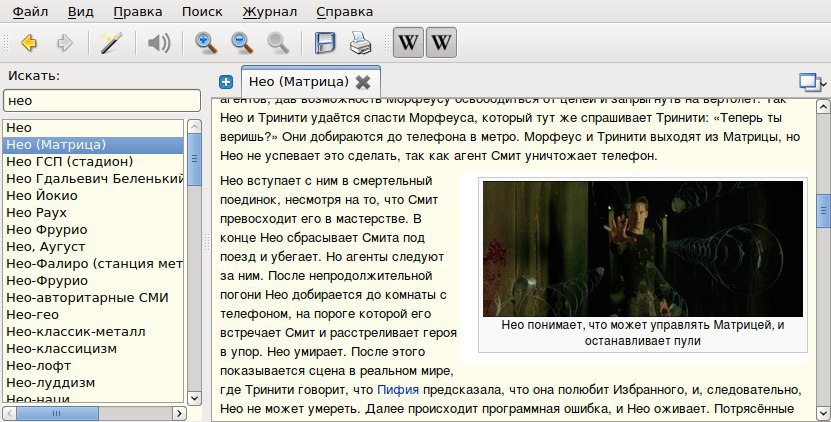Image resolution: width=831 pixels, height=422 pixels.
Task: Open the Правка menu
Action: tap(138, 11)
